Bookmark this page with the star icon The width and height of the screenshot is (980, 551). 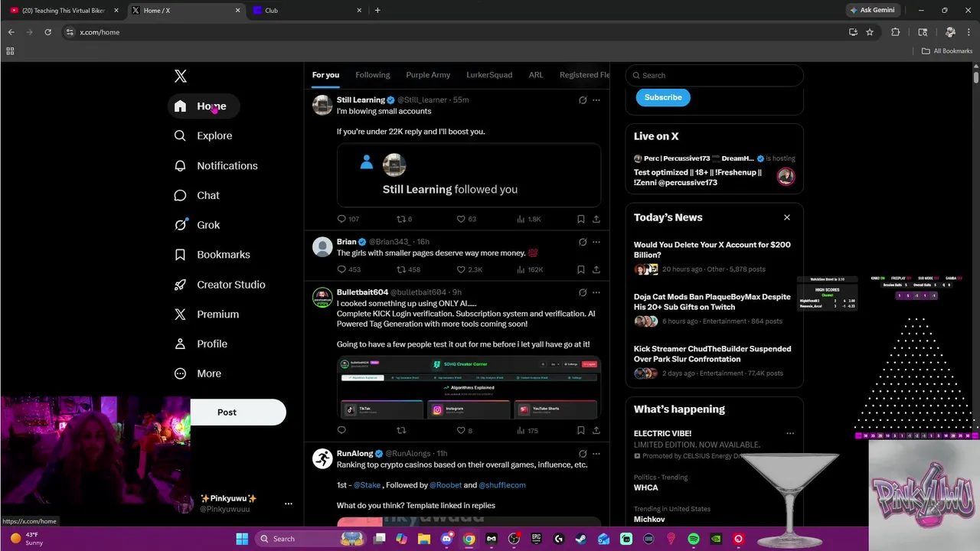[870, 32]
